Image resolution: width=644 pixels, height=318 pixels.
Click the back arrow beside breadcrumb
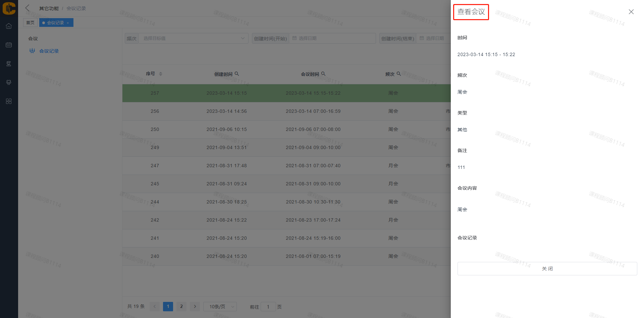tap(28, 8)
